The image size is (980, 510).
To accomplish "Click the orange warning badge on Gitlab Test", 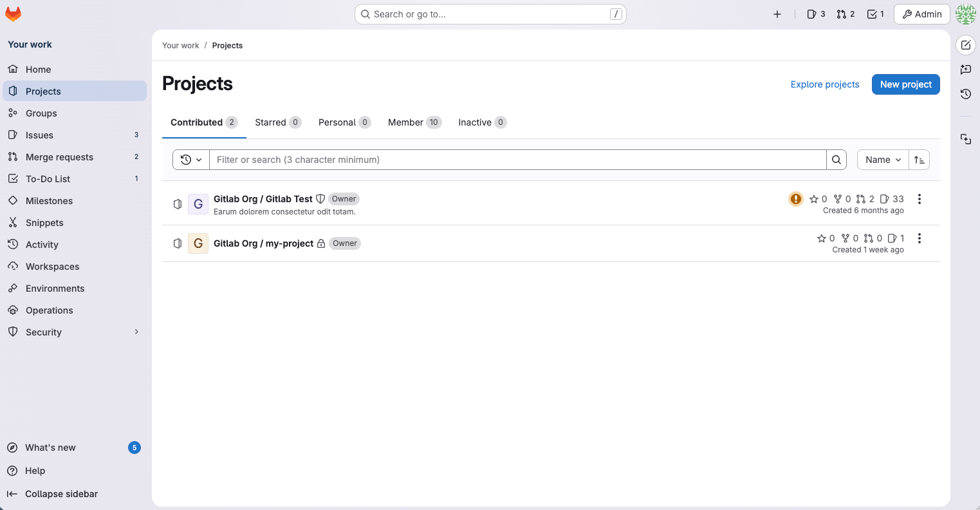I will click(x=795, y=199).
